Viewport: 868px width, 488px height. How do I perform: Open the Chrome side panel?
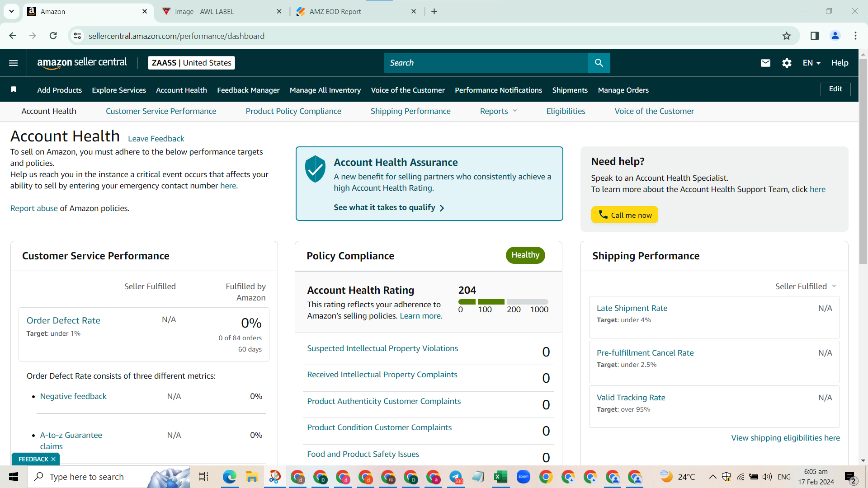pos(815,36)
